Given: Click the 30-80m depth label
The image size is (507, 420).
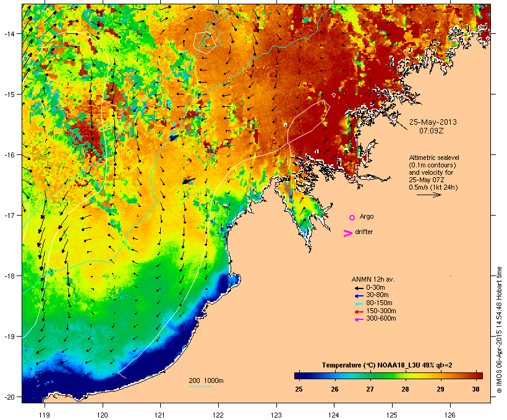Looking at the screenshot, I should (377, 295).
